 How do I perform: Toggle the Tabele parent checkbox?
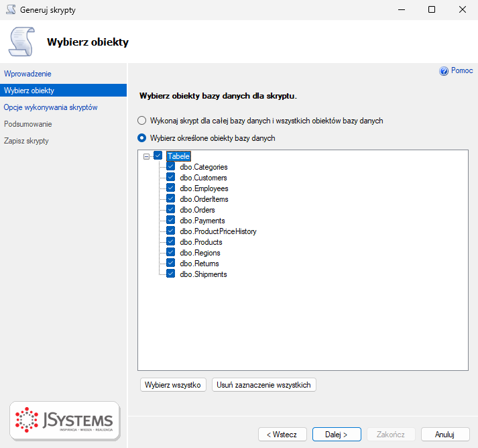(x=158, y=156)
